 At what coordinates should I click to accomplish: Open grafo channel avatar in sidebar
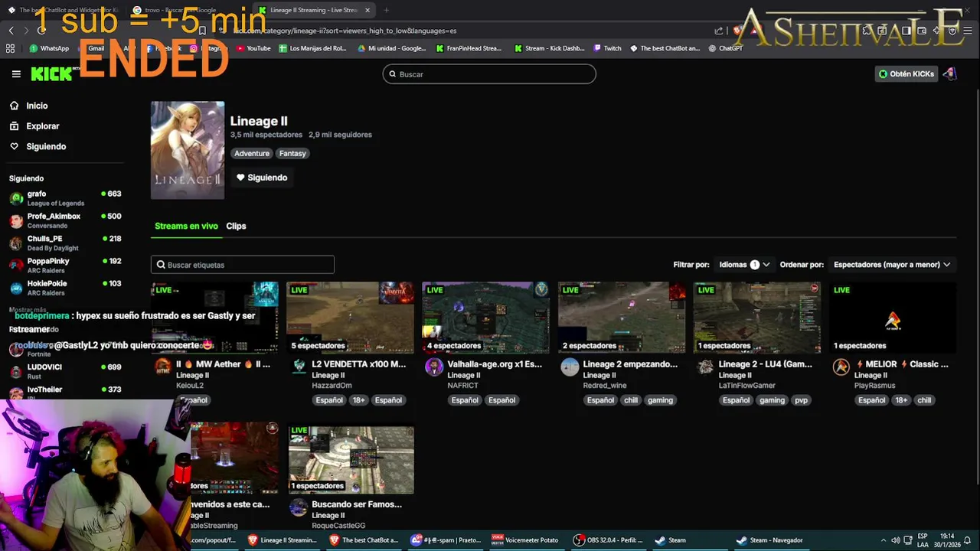pos(16,199)
